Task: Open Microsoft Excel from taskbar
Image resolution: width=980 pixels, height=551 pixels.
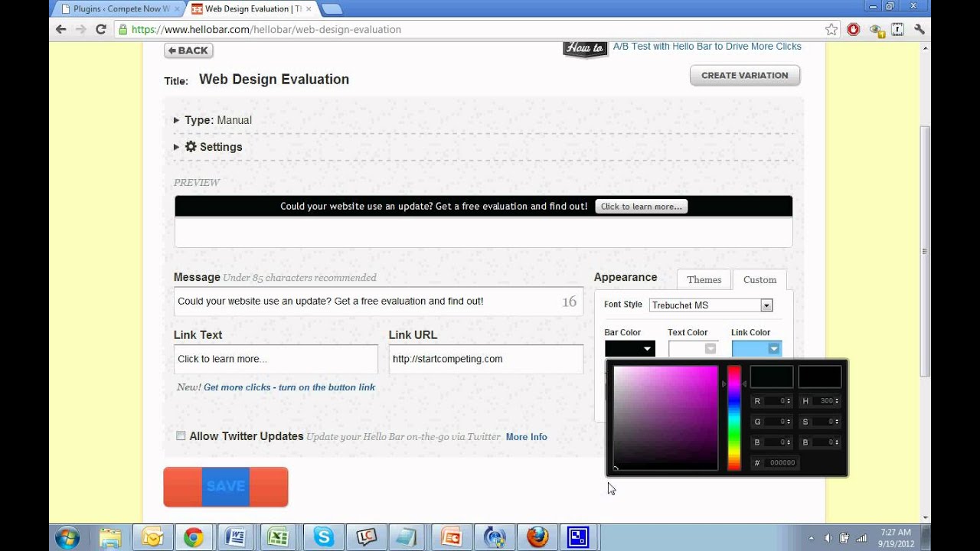Action: [x=276, y=538]
